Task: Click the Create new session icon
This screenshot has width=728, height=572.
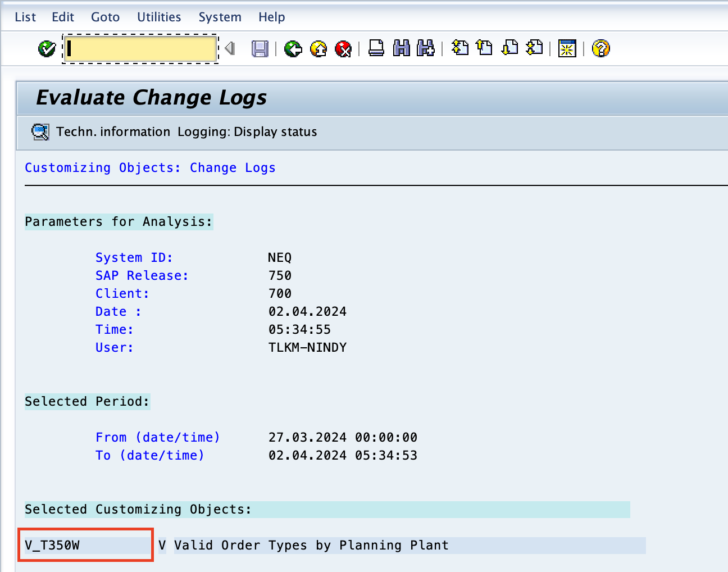Action: (x=567, y=49)
